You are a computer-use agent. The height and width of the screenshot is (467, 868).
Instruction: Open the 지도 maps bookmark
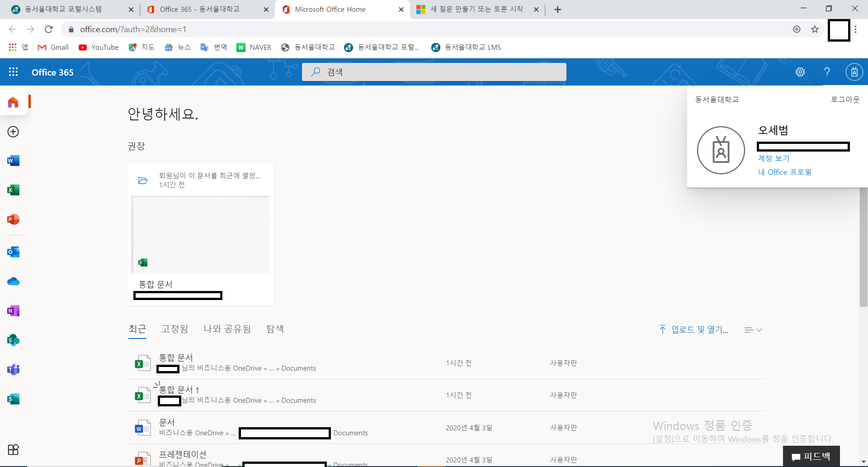(142, 47)
